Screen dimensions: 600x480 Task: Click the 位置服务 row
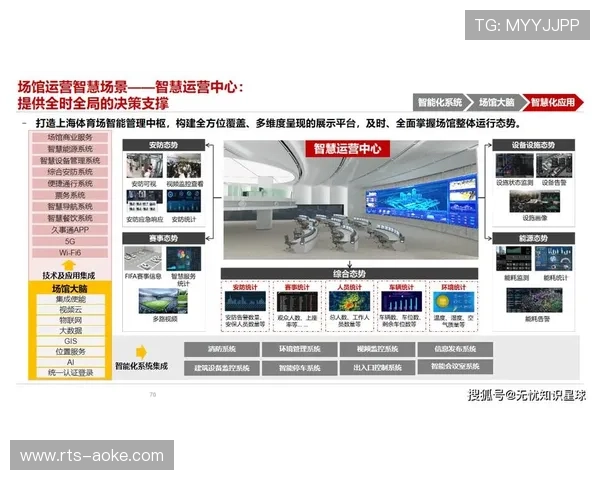click(70, 352)
